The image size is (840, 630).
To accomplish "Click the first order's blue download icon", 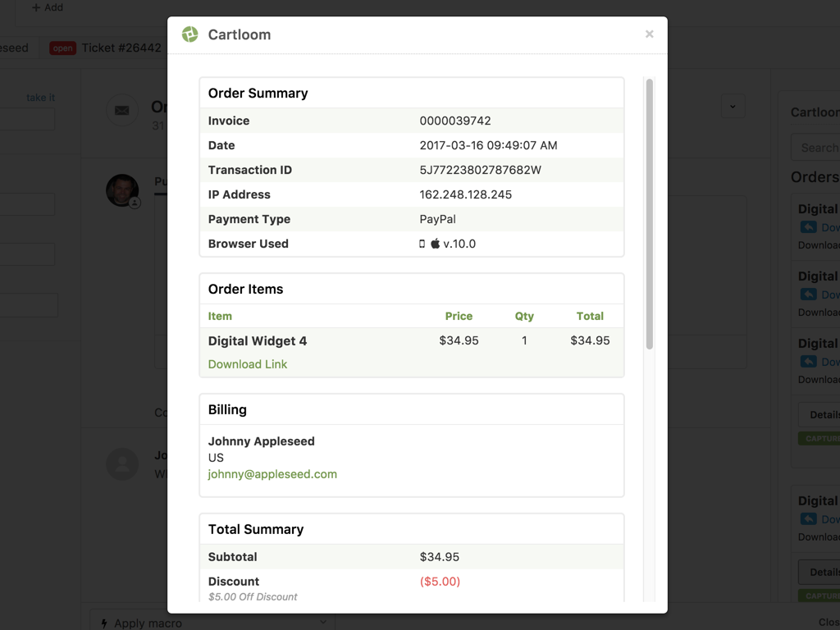I will 809,227.
